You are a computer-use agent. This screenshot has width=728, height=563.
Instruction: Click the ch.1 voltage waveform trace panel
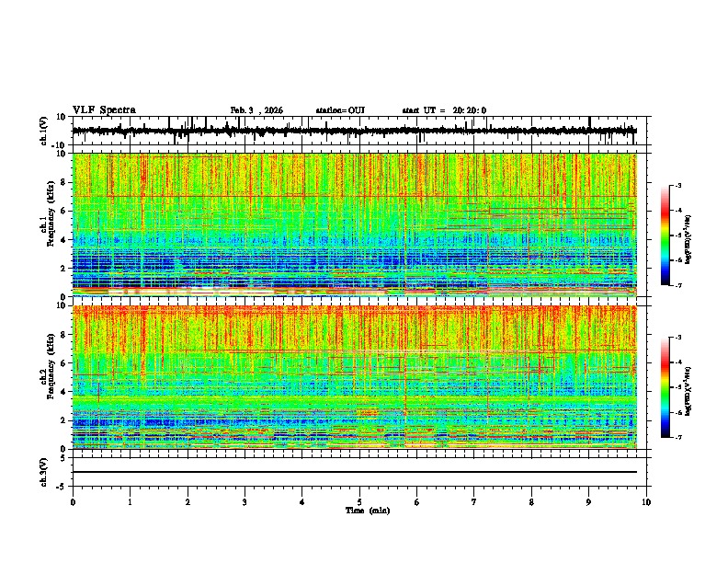click(361, 131)
